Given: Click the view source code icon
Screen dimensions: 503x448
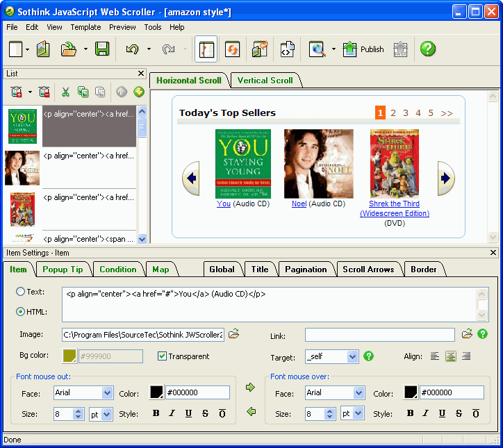Looking at the screenshot, I should coord(287,49).
